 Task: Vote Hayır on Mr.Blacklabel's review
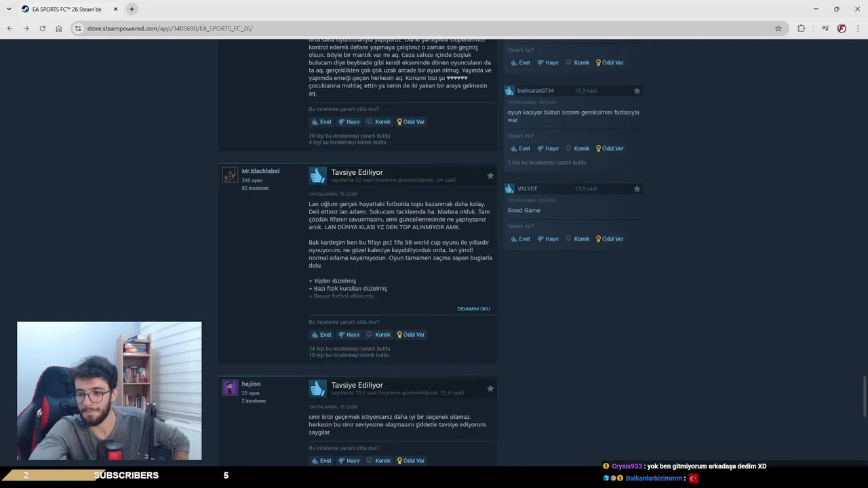(x=349, y=335)
